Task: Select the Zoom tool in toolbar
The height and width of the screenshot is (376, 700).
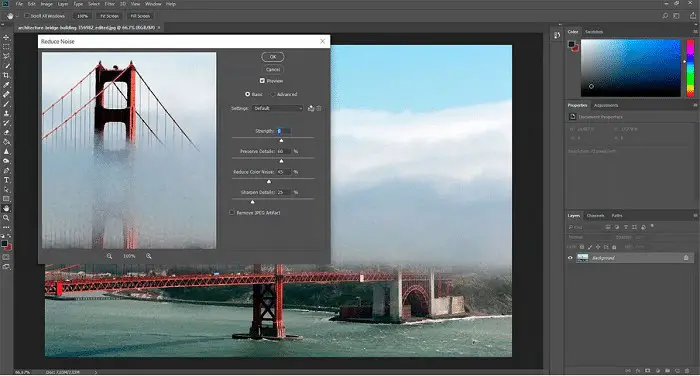Action: point(6,218)
